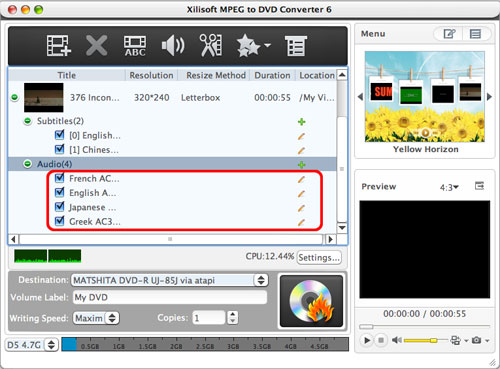The width and height of the screenshot is (500, 369).
Task: Open the D5 4.7G disc size dropdown
Action: click(x=32, y=344)
